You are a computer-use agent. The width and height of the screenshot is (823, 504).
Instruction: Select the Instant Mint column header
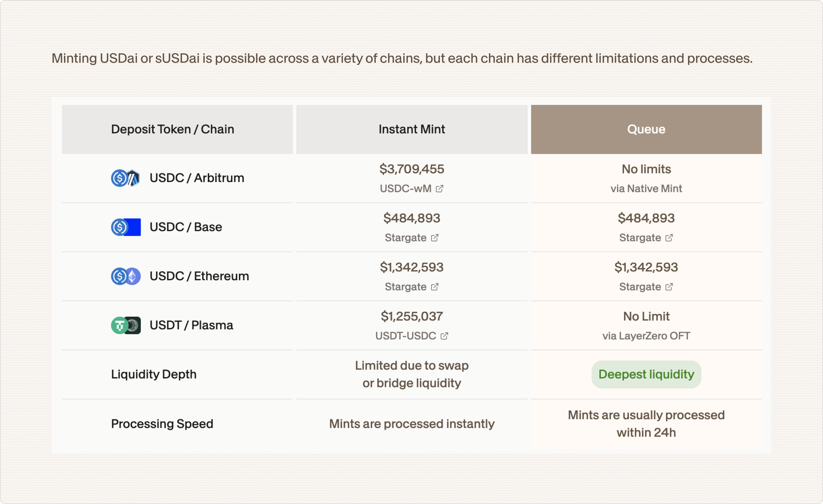(x=411, y=130)
